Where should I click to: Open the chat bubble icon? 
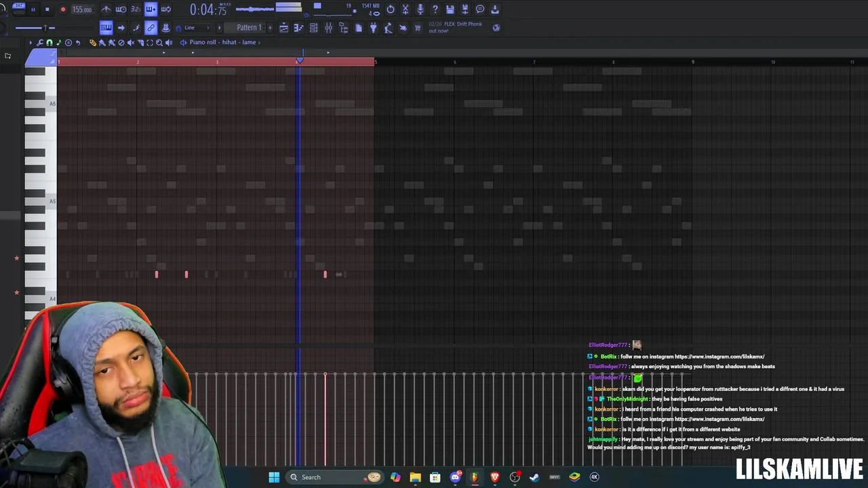(480, 9)
